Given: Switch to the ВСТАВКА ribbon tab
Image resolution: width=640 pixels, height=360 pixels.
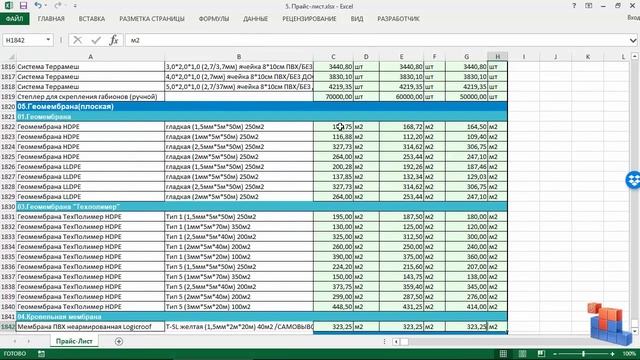Looking at the screenshot, I should coord(92,19).
